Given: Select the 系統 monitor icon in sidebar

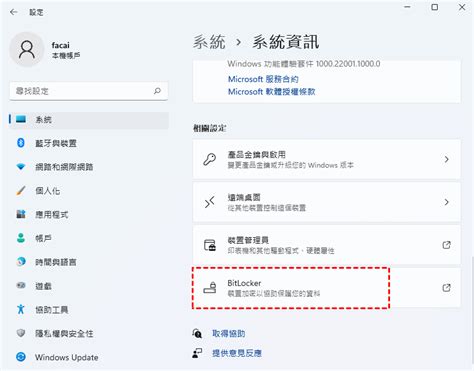Looking at the screenshot, I should 21,119.
